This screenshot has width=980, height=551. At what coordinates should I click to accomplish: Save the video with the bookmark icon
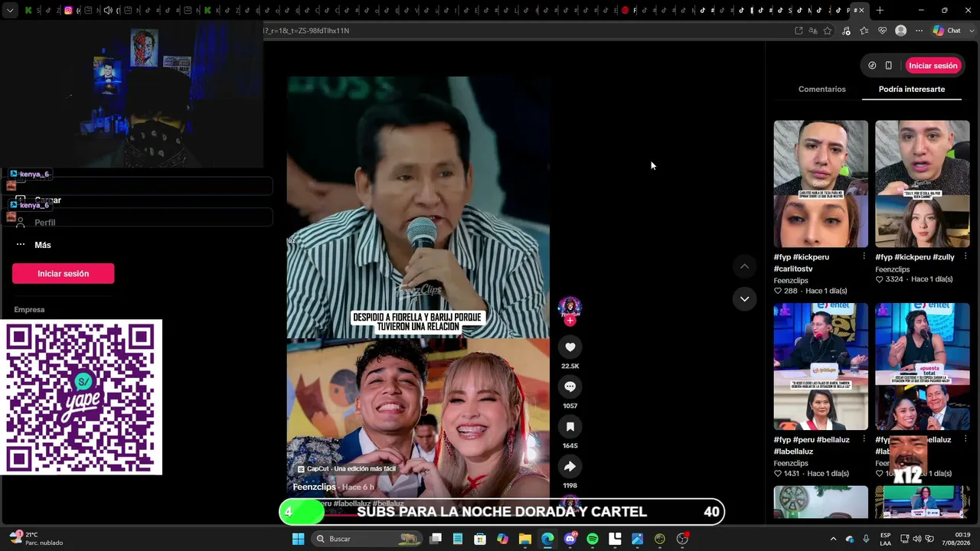(x=570, y=427)
